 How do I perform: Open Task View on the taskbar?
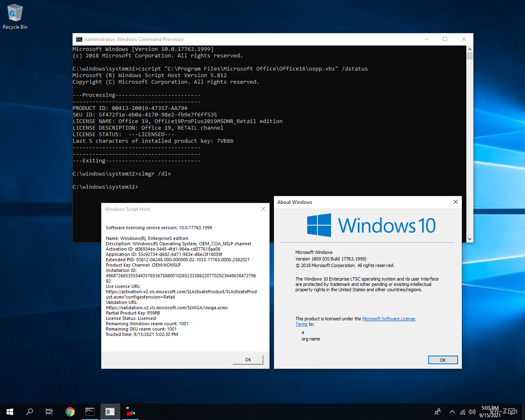[49, 412]
